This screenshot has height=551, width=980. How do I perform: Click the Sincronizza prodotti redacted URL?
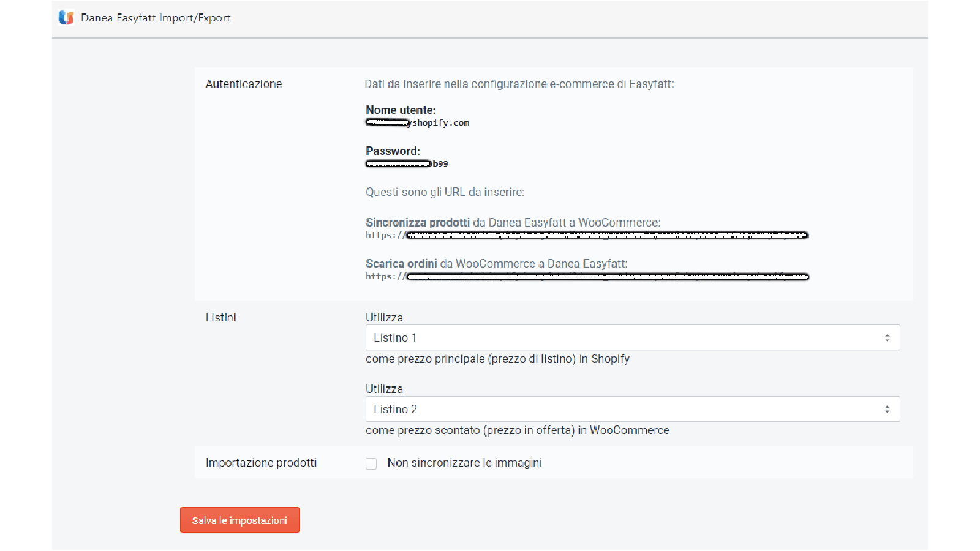coord(587,236)
